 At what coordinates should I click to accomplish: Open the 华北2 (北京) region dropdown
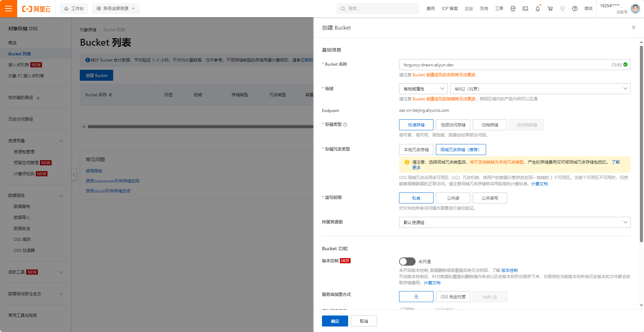[x=540, y=89]
